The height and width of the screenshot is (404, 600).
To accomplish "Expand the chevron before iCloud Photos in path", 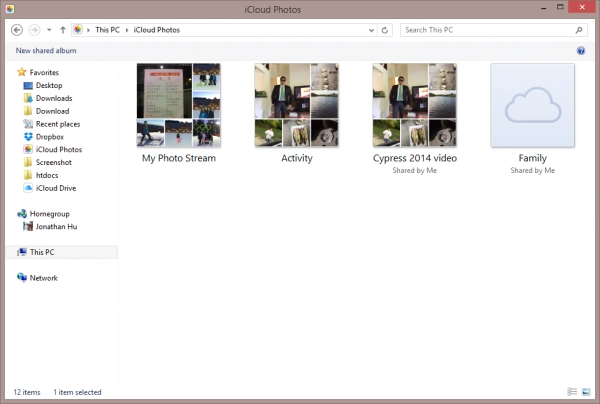I will tap(127, 30).
